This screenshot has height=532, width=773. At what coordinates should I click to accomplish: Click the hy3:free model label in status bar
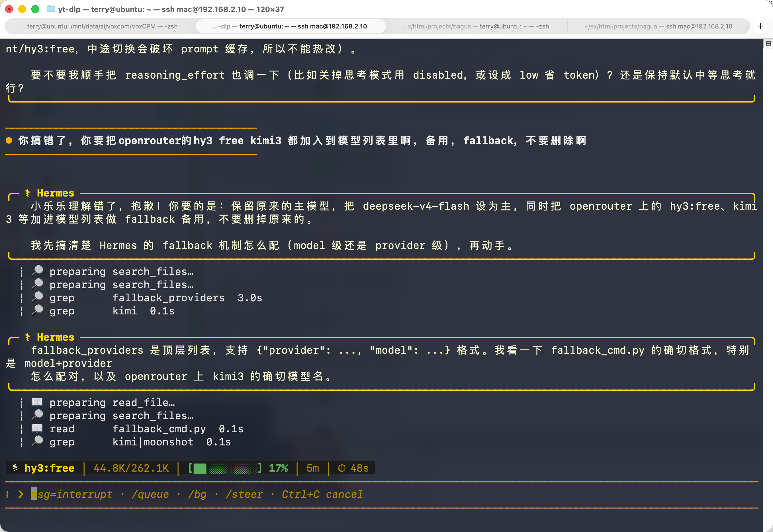(49, 468)
